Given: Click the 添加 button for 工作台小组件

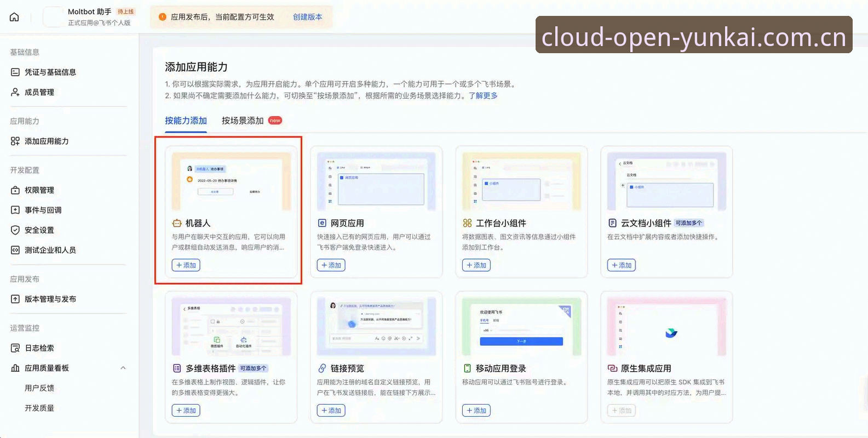Looking at the screenshot, I should pos(476,265).
